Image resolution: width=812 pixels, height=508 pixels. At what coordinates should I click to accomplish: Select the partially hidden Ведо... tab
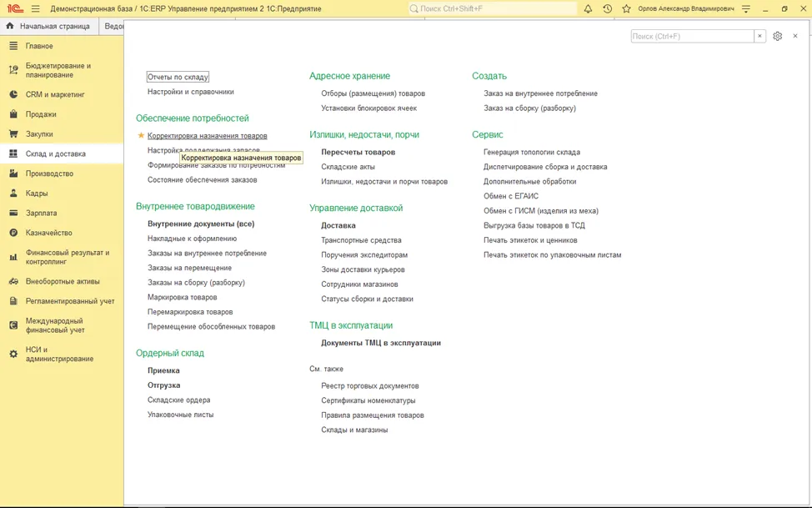pos(112,26)
